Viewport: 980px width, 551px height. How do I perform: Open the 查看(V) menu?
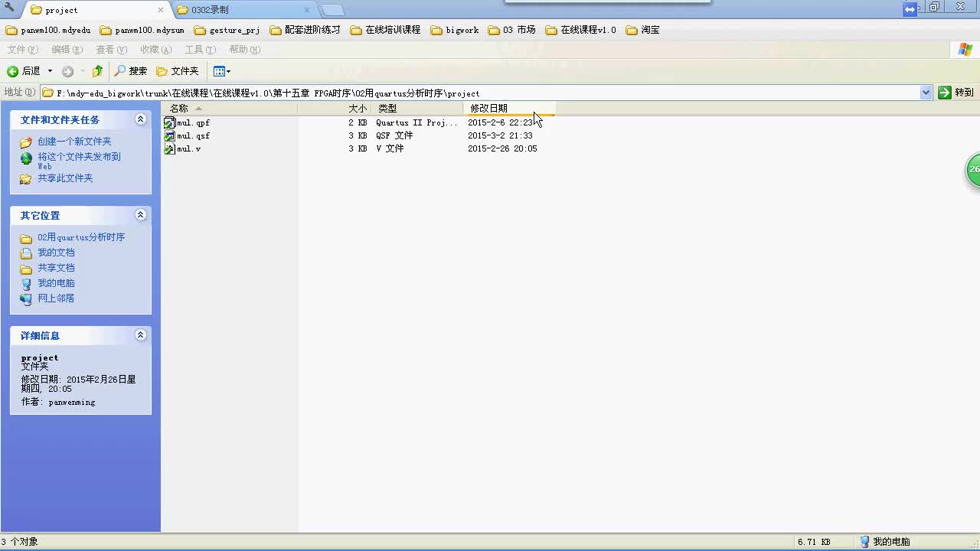[x=111, y=50]
